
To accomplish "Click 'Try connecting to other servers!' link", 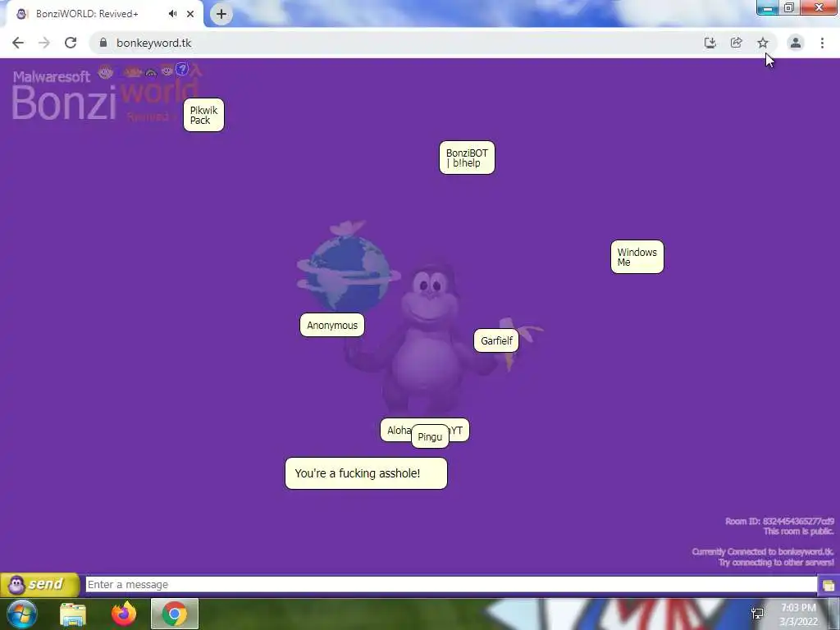I will 776,562.
